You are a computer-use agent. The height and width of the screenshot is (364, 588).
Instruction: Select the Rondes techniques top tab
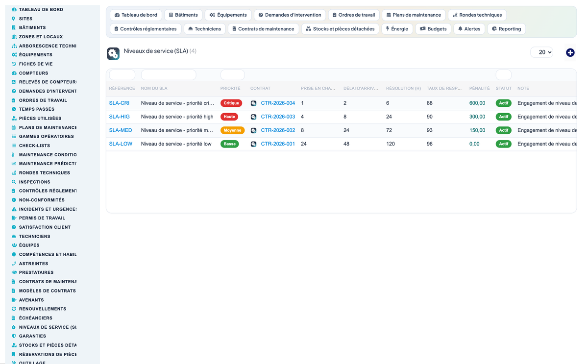coord(477,15)
